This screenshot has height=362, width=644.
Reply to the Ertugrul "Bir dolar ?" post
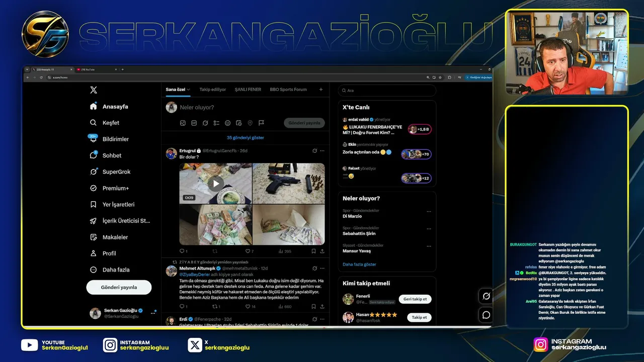click(183, 251)
